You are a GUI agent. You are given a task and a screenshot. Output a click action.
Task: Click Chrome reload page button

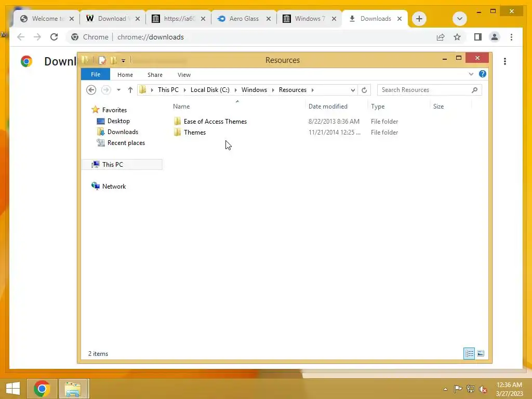tap(54, 37)
